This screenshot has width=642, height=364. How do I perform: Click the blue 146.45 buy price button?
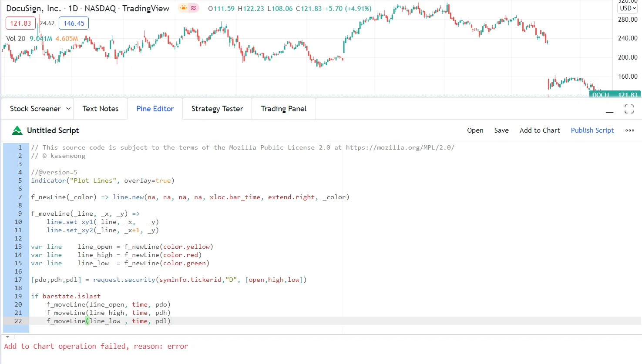coord(74,23)
